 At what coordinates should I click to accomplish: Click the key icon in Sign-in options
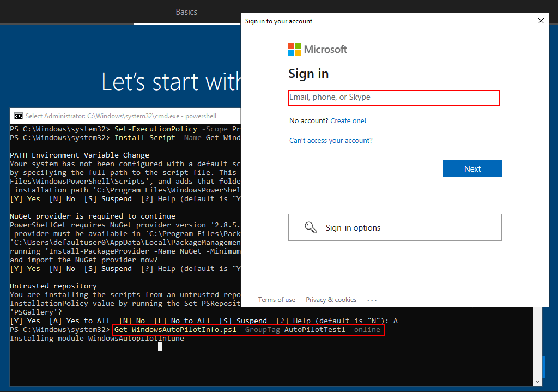pos(310,228)
